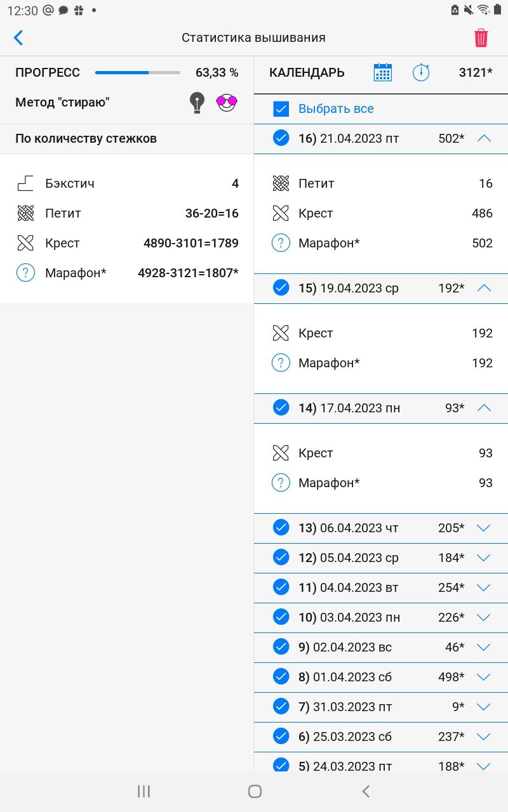Open the calendar grid view icon

382,72
